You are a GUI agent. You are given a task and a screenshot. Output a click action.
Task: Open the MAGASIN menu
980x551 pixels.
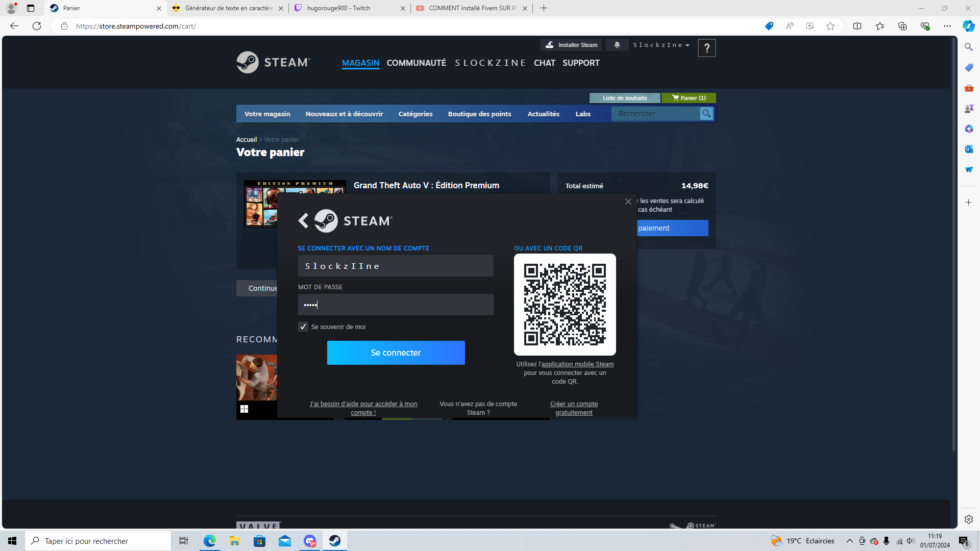click(x=360, y=63)
